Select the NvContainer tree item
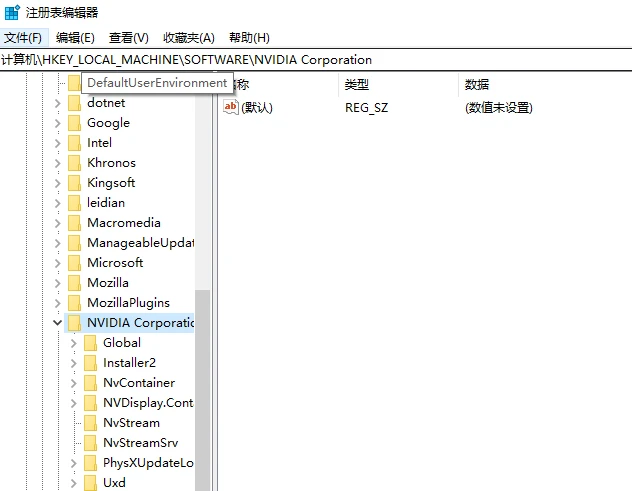632x491 pixels. 139,383
